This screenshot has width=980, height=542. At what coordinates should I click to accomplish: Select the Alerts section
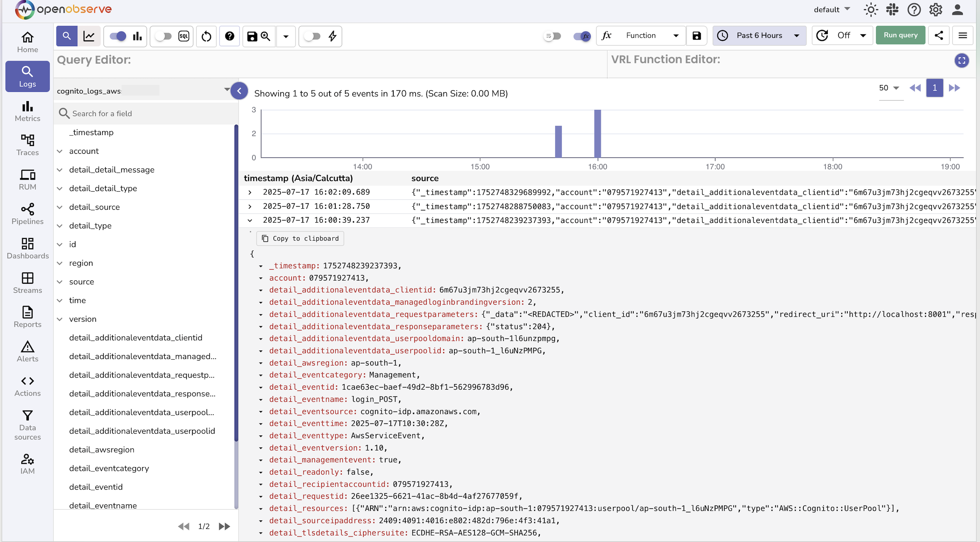(27, 351)
